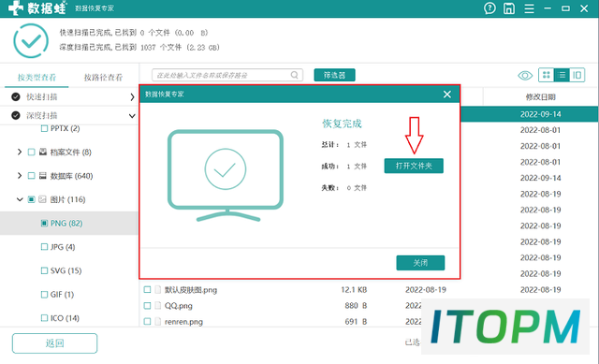Click the renren.png file name
599x364 pixels.
[183, 322]
